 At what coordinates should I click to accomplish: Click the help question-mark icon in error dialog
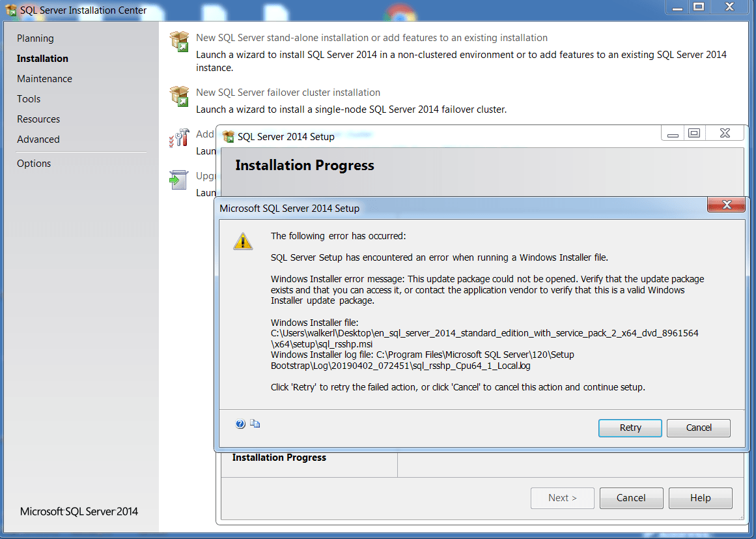click(240, 424)
